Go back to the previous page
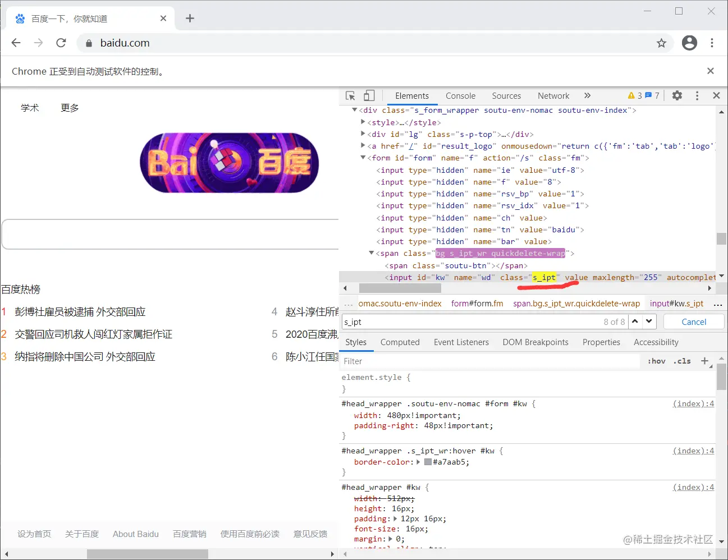The image size is (728, 560). coord(16,43)
